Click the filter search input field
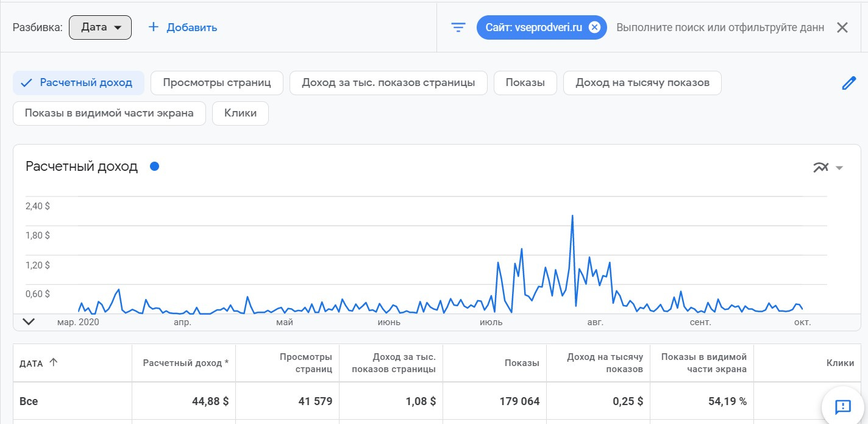Viewport: 868px width, 424px height. 720,27
